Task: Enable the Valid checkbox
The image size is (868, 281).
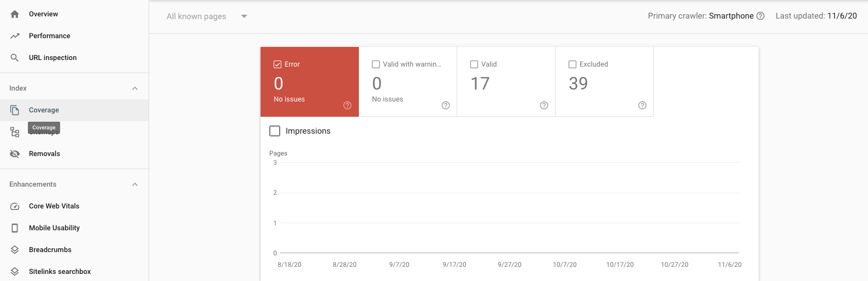Action: pos(474,64)
